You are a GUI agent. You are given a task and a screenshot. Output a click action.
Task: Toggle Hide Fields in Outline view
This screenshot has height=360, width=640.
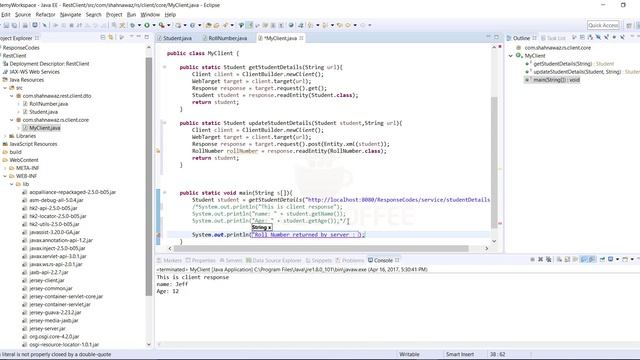tap(598, 38)
